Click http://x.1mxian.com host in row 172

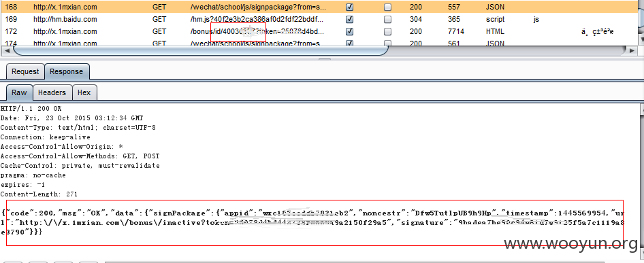[x=65, y=31]
